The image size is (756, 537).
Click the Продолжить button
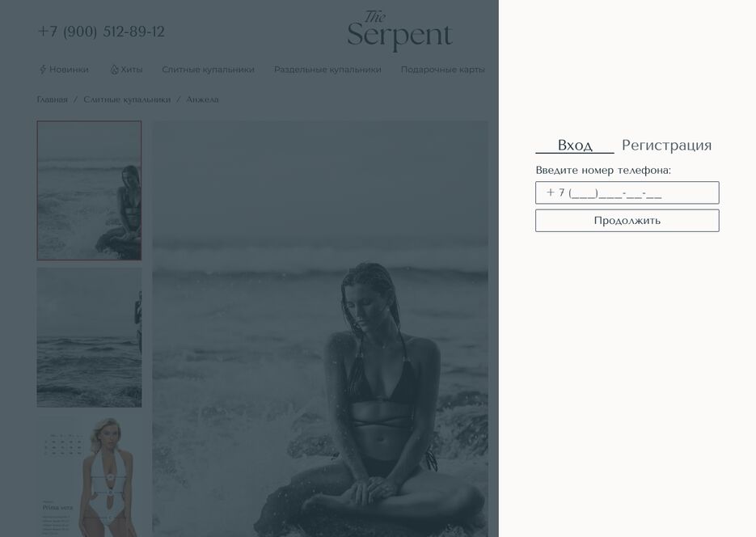[x=627, y=221]
